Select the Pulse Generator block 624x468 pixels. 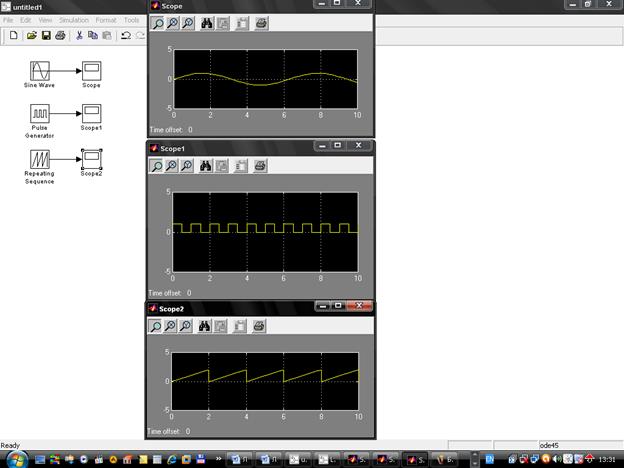click(40, 114)
